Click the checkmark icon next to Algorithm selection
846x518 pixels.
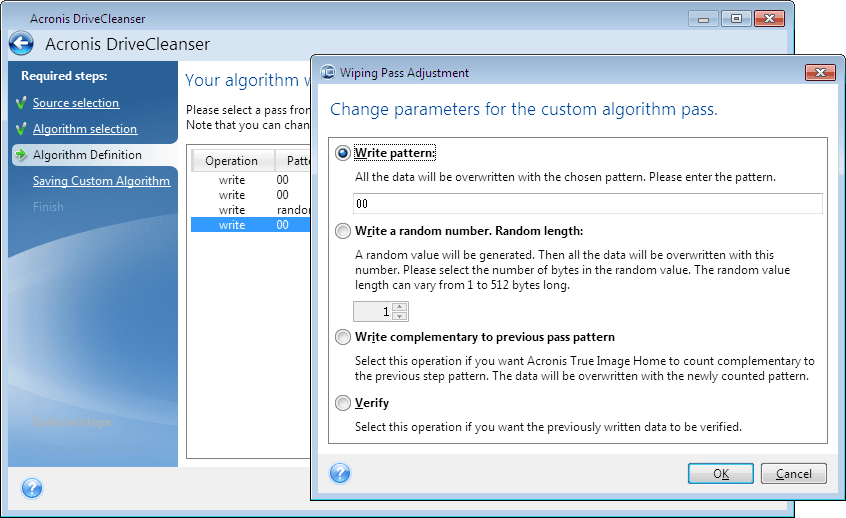click(x=20, y=129)
